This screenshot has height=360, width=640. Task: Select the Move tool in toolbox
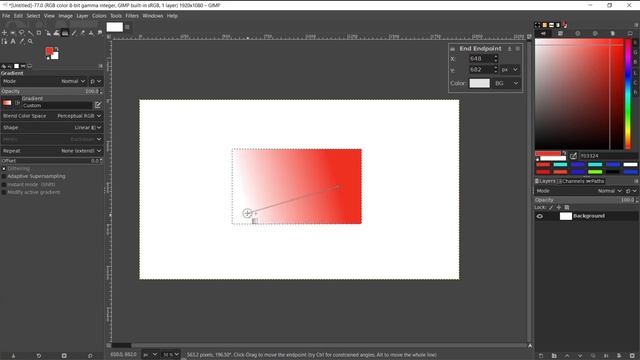(4, 33)
